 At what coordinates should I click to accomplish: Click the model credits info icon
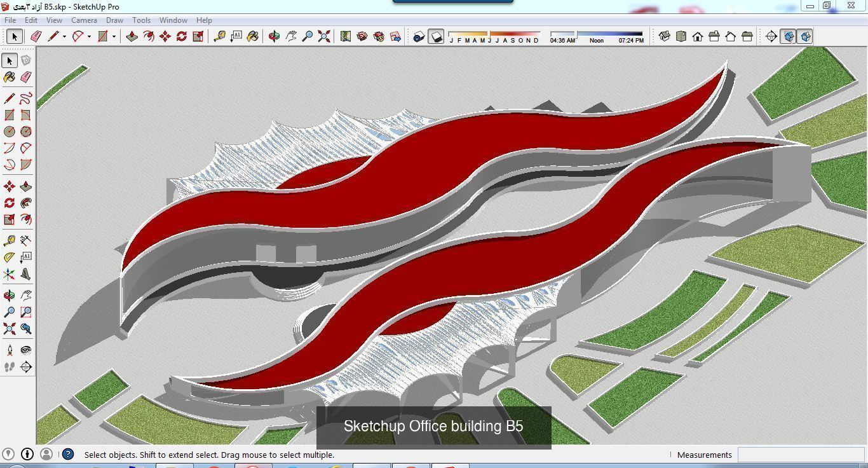pos(27,454)
